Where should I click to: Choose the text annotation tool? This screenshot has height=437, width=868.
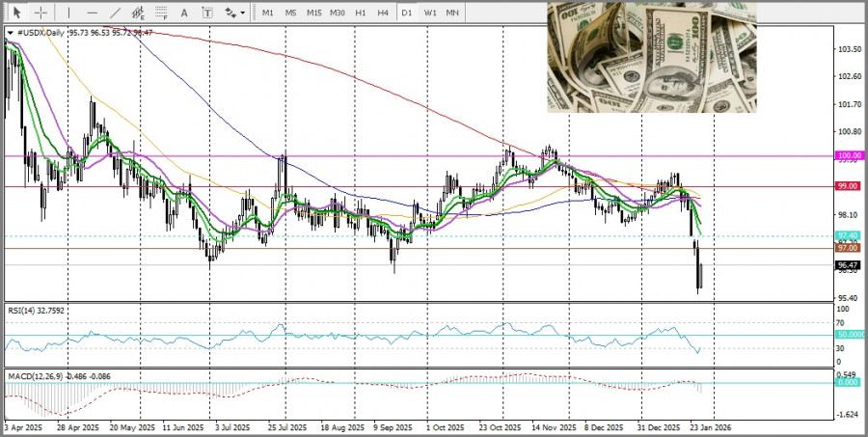click(186, 14)
